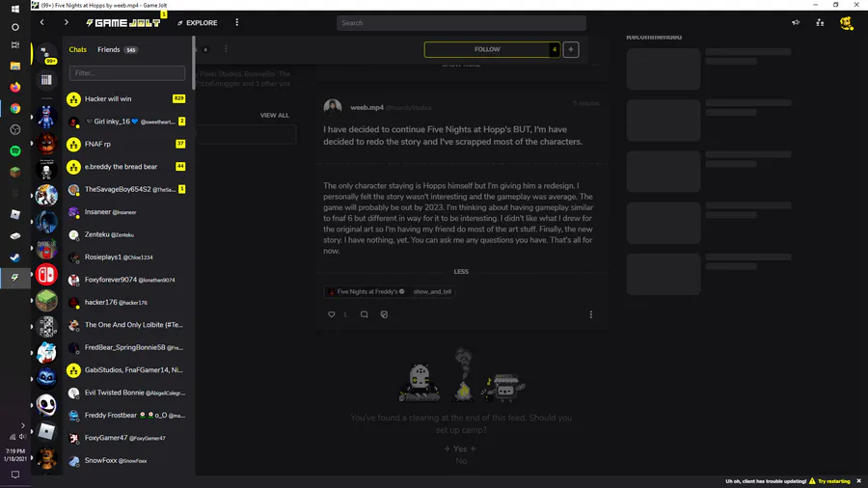
Task: Open the post's three-dot options menu
Action: click(590, 314)
